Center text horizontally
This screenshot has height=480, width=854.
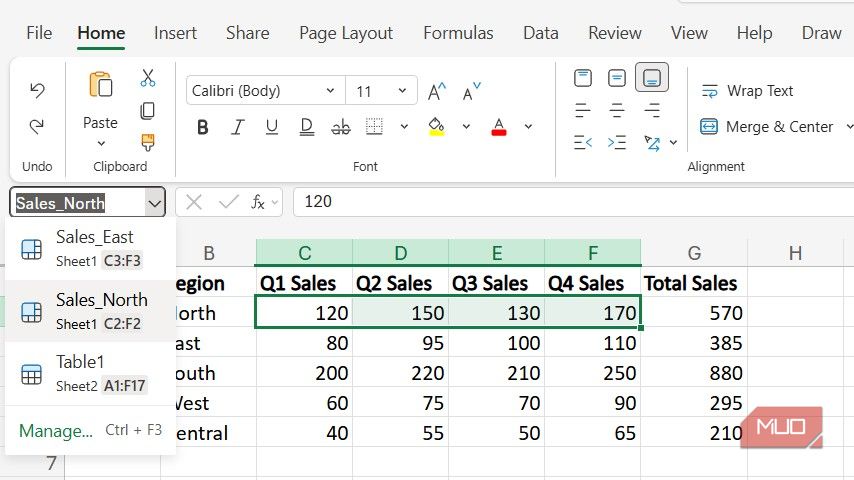pyautogui.click(x=617, y=111)
